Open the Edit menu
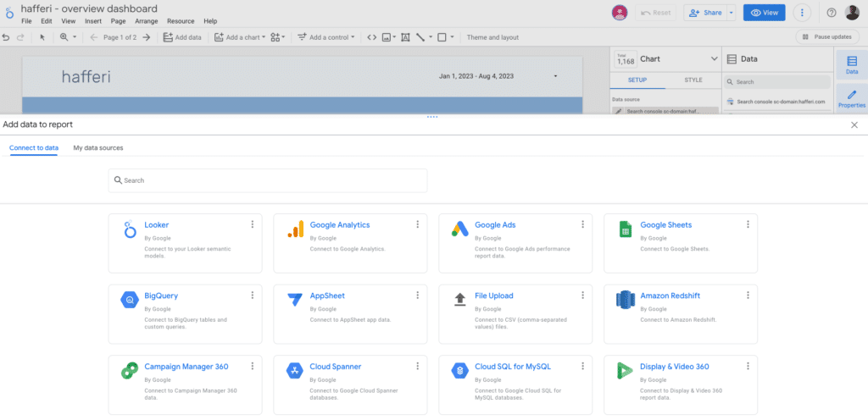The width and height of the screenshot is (868, 420). [47, 21]
